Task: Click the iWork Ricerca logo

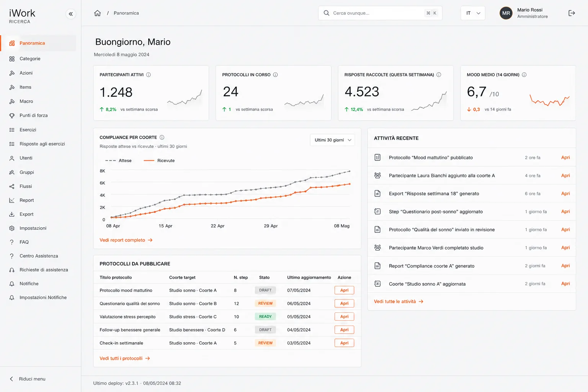Action: (x=22, y=16)
